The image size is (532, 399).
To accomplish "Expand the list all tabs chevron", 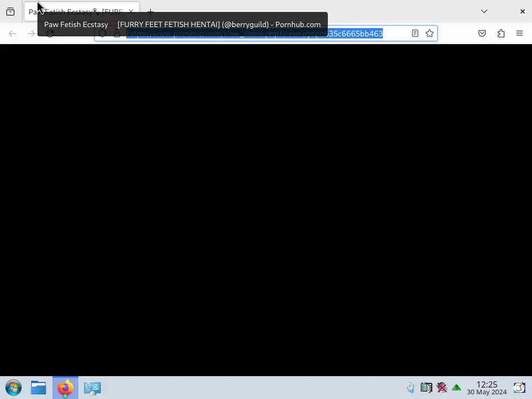I will point(484,11).
